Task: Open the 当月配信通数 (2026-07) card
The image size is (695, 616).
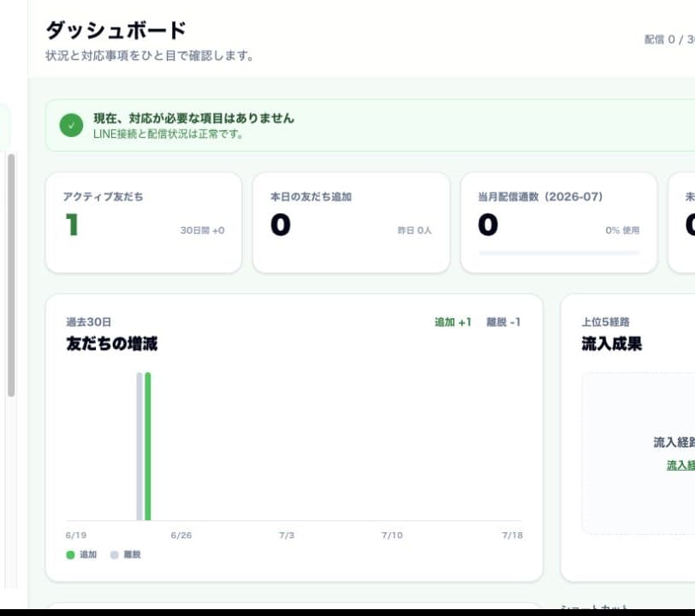Action: [x=558, y=222]
